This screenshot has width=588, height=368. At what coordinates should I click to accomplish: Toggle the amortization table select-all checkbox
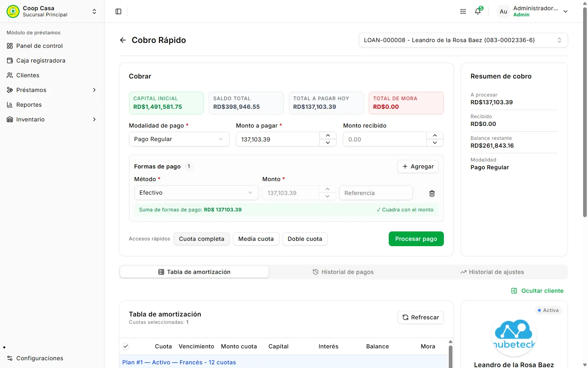click(126, 346)
